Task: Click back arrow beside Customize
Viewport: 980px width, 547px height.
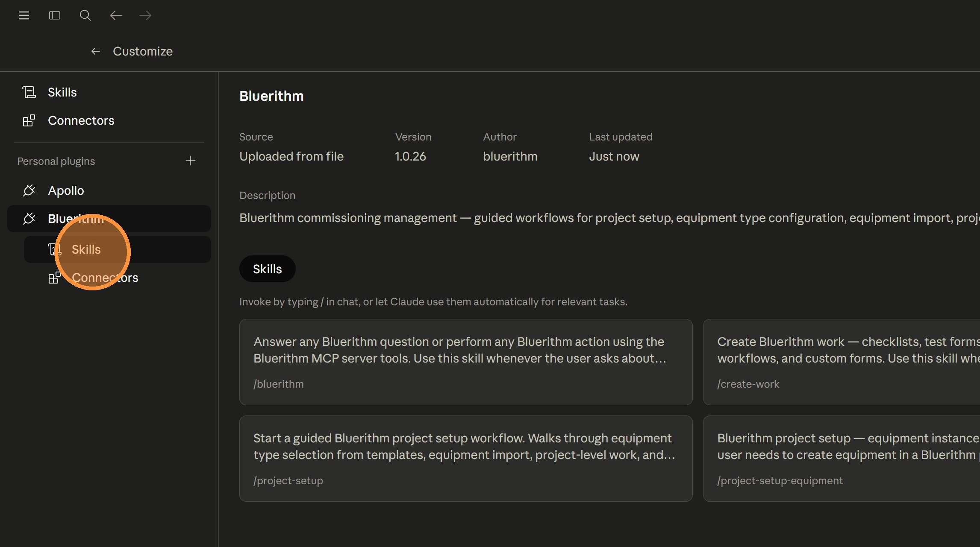Action: click(x=95, y=51)
